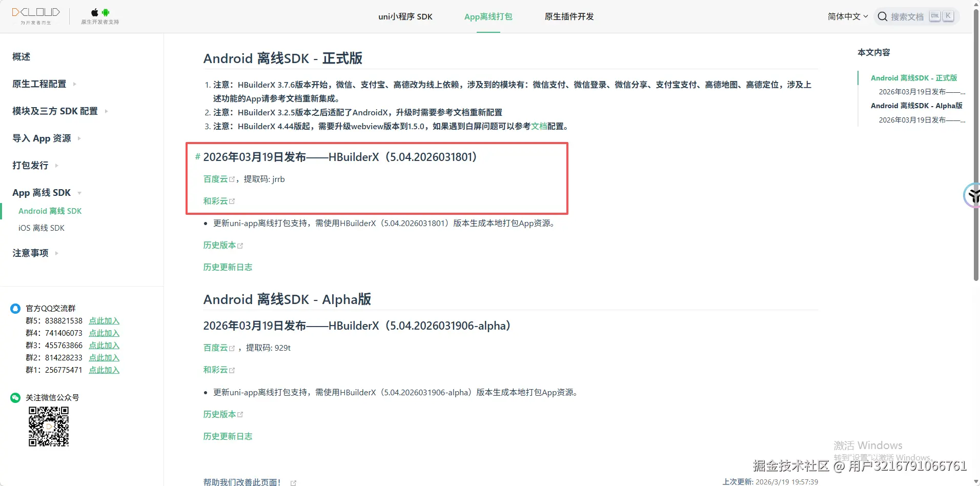Click the page vertical scrollbar thumb
The image size is (980, 486).
pos(976,144)
